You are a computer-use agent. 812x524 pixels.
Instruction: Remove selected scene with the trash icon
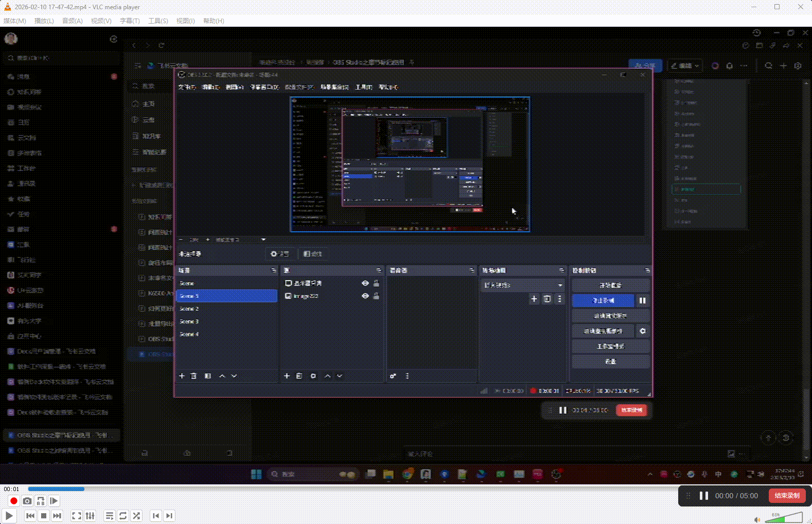pos(193,376)
